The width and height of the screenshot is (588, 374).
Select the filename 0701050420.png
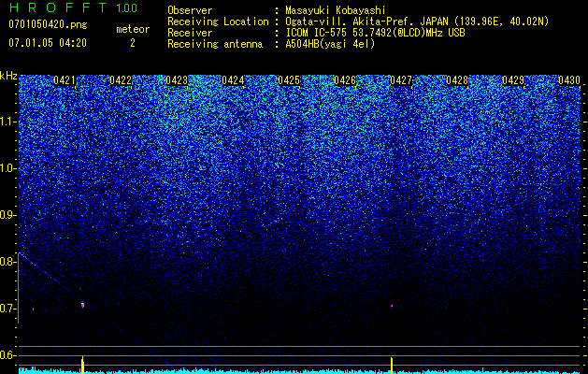tap(48, 24)
